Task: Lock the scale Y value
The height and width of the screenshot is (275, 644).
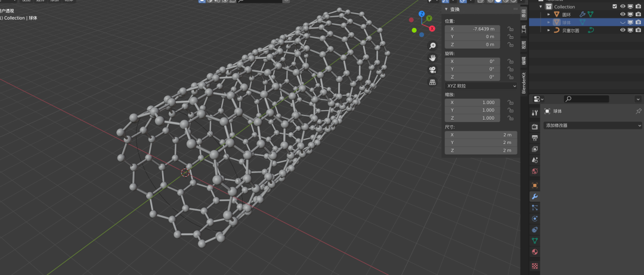Action: 510,110
